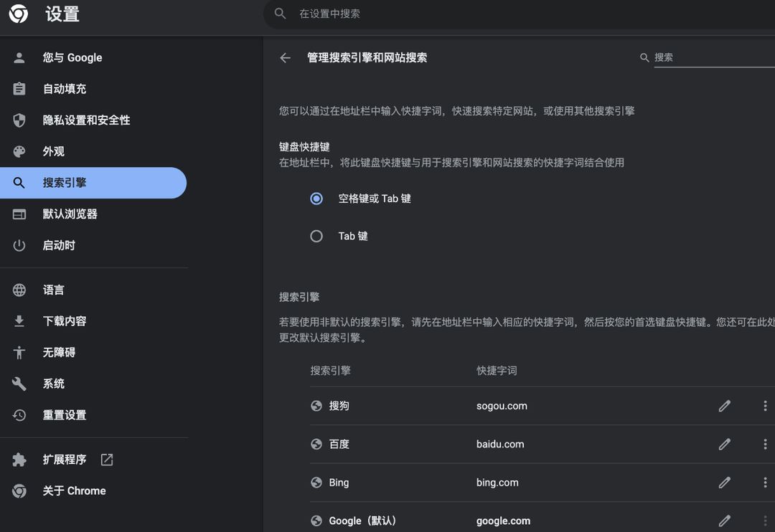
Task: Click the 默认浏览器 icon in sidebar
Action: [x=18, y=214]
